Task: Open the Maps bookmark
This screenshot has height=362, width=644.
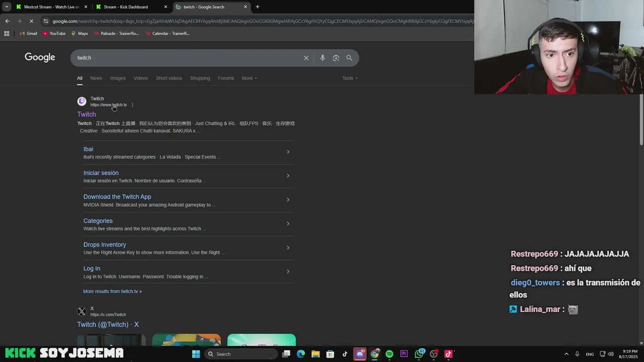Action: click(x=79, y=34)
